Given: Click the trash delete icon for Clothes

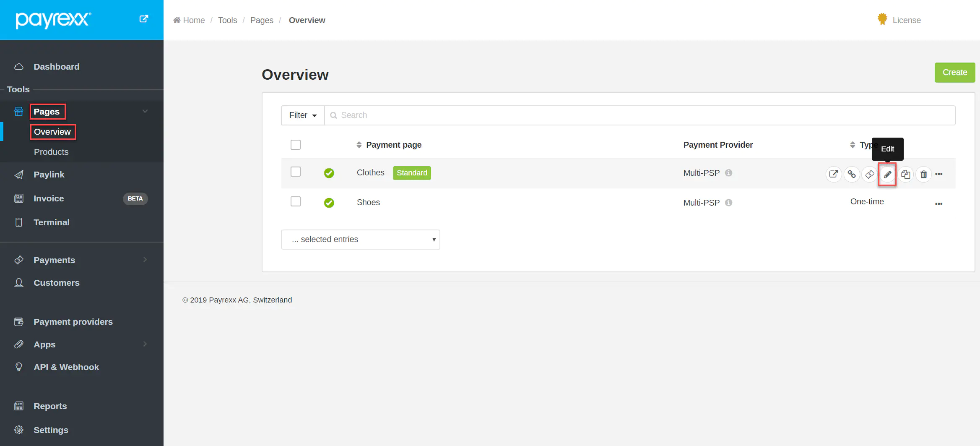Looking at the screenshot, I should tap(923, 174).
